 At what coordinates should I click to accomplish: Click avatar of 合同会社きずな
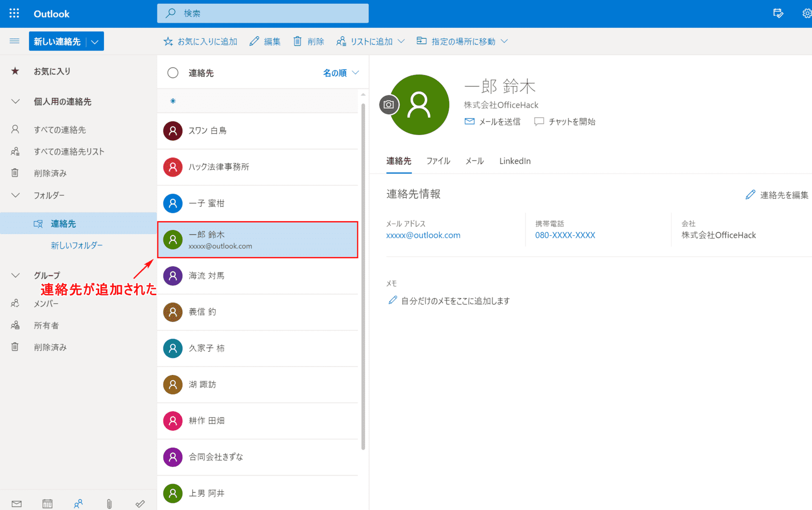[173, 457]
